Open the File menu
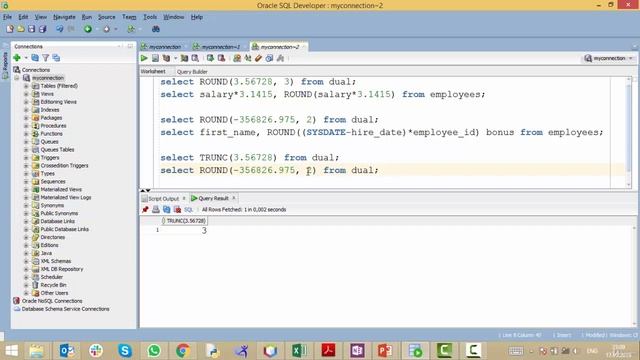This screenshot has height=360, width=640. pos(7,17)
